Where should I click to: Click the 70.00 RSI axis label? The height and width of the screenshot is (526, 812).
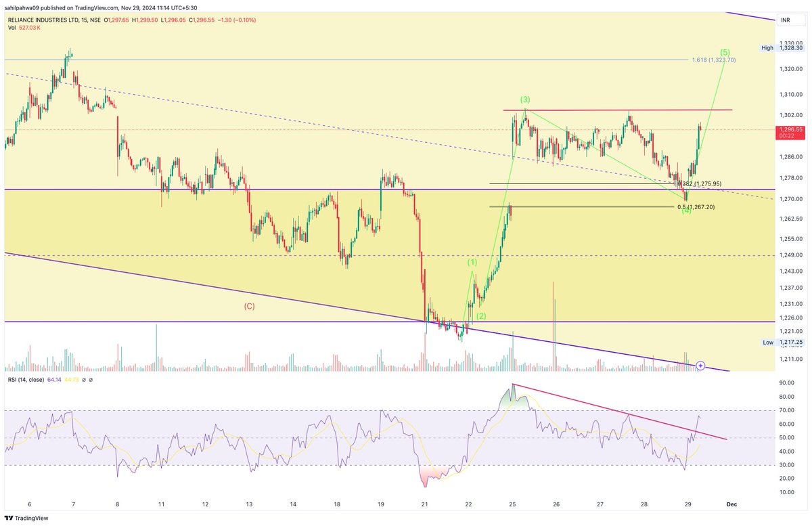[786, 410]
